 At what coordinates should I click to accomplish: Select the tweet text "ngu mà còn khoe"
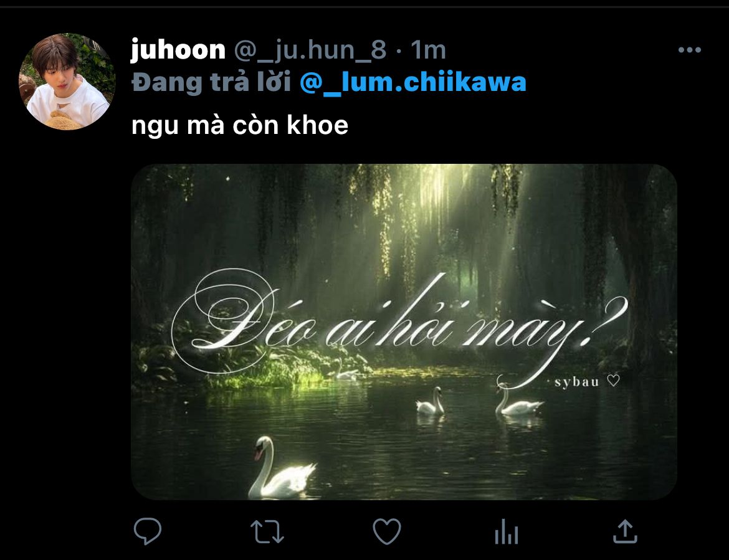coord(240,125)
